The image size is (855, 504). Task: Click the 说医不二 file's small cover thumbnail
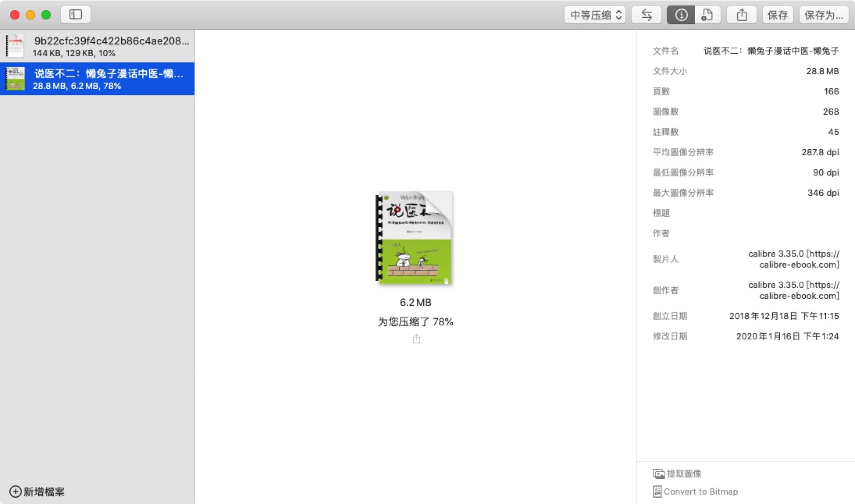click(16, 79)
